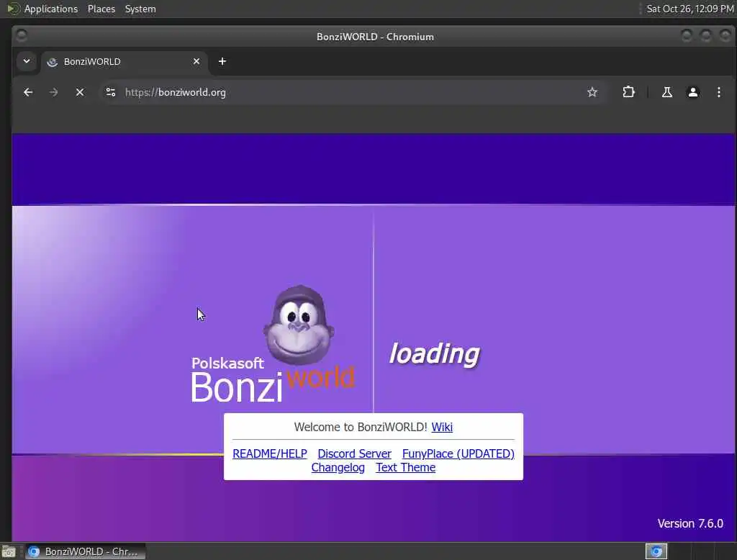Screen dimensions: 737x560
Task: Stop loading the page
Action: point(80,92)
